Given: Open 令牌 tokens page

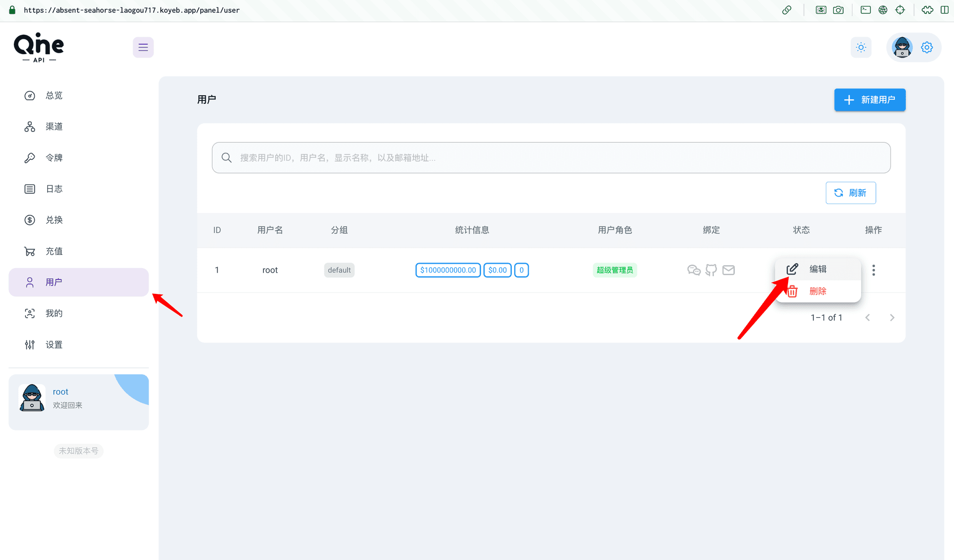Looking at the screenshot, I should click(79, 158).
